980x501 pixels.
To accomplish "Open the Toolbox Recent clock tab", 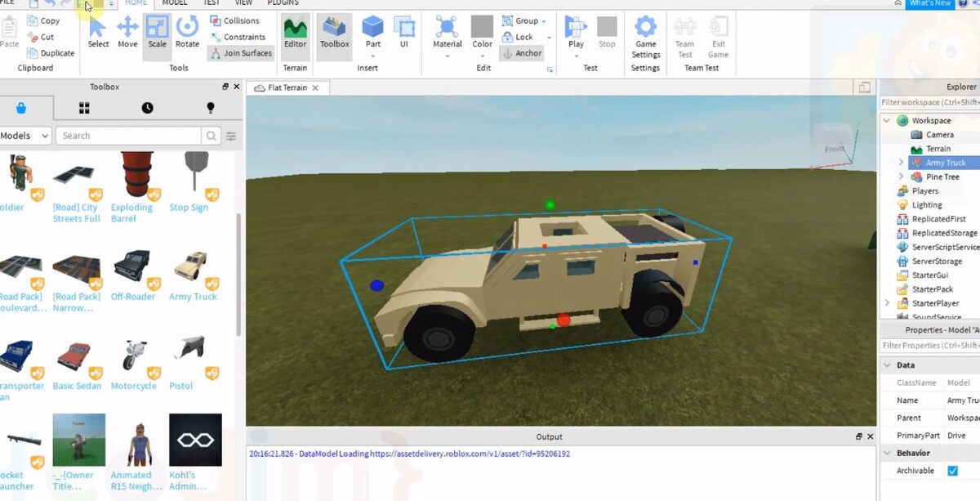I will click(x=147, y=108).
